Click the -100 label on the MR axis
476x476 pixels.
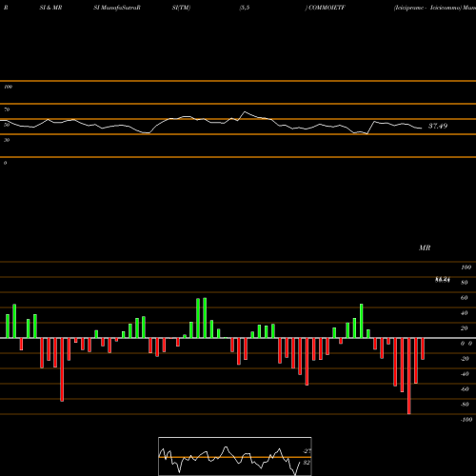[x=466, y=420]
